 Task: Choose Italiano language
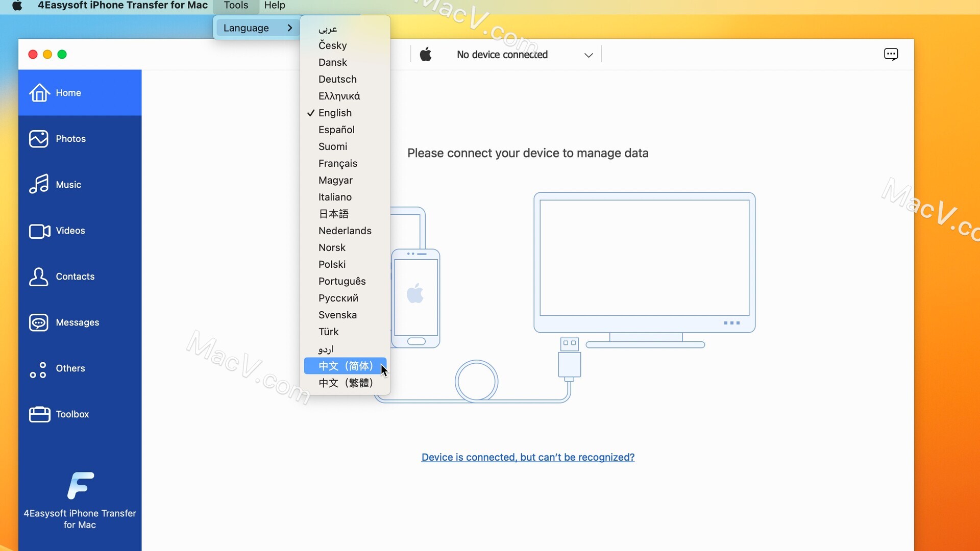[x=346, y=197]
